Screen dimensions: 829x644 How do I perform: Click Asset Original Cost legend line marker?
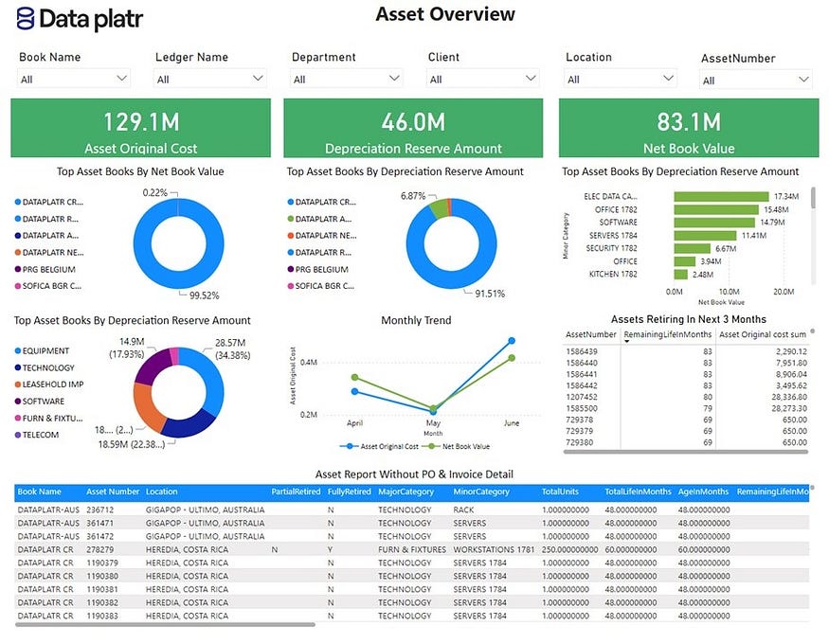click(349, 446)
